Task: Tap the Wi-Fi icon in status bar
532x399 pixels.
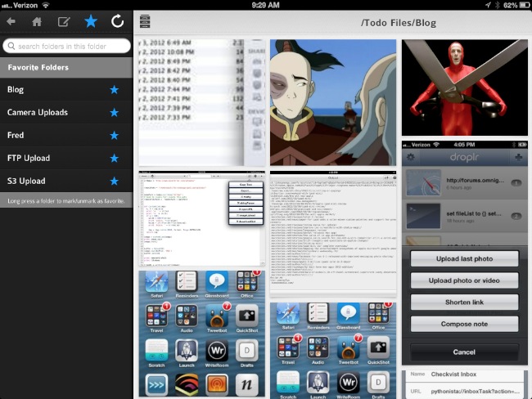Action: [x=45, y=5]
